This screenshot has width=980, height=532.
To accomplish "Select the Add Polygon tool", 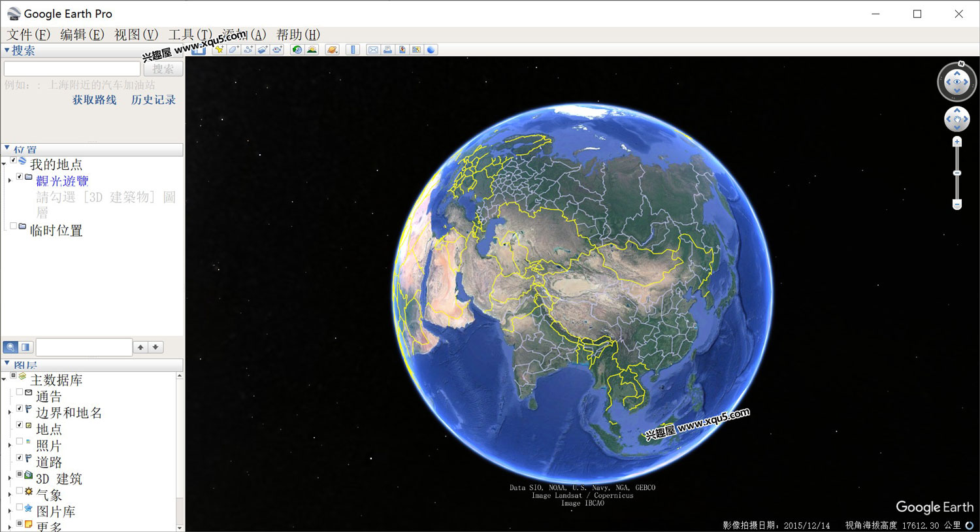I will (x=233, y=50).
